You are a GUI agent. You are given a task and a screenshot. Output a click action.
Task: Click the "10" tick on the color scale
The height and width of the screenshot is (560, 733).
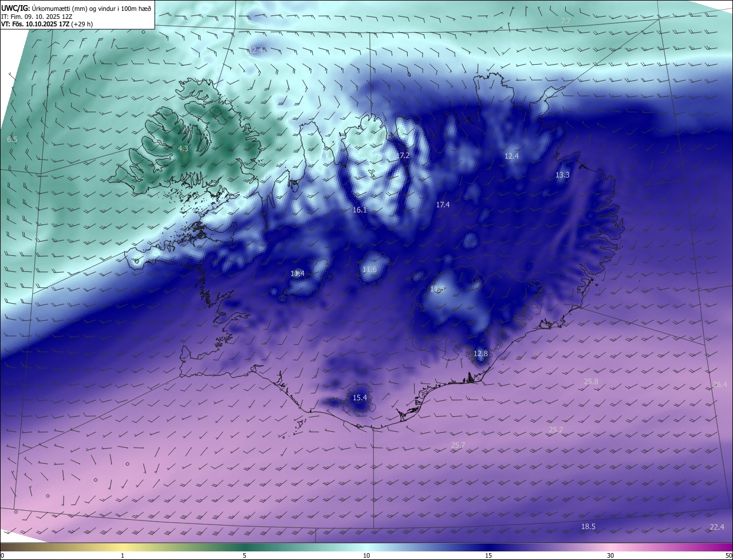[366, 556]
